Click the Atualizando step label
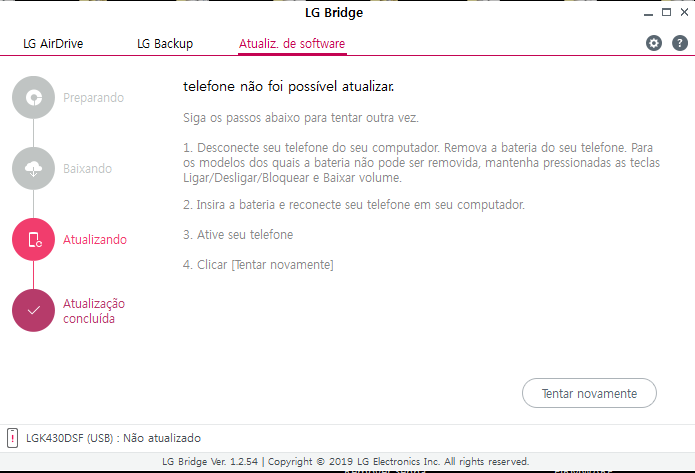The width and height of the screenshot is (695, 473). 95,239
